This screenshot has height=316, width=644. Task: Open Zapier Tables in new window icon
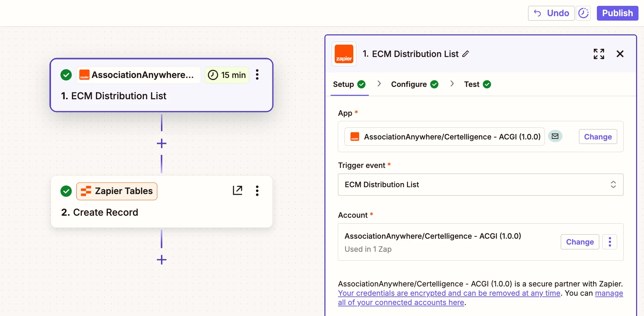[x=237, y=190]
